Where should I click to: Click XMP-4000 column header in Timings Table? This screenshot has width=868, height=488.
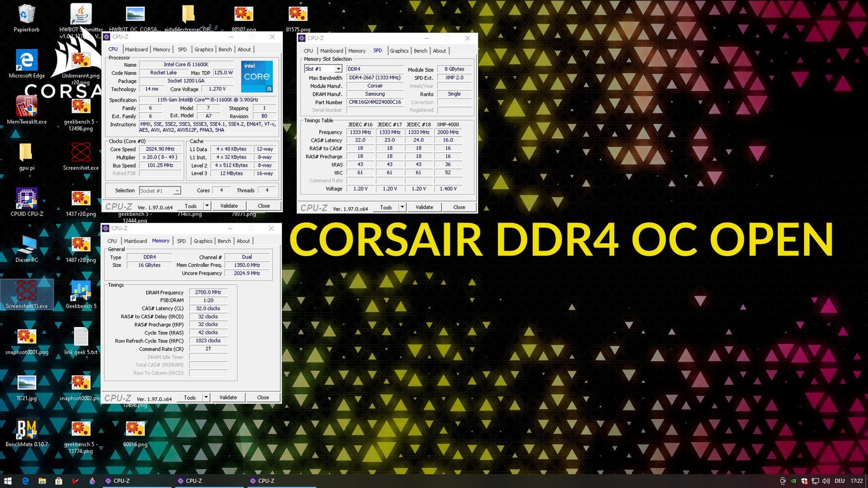pos(448,124)
